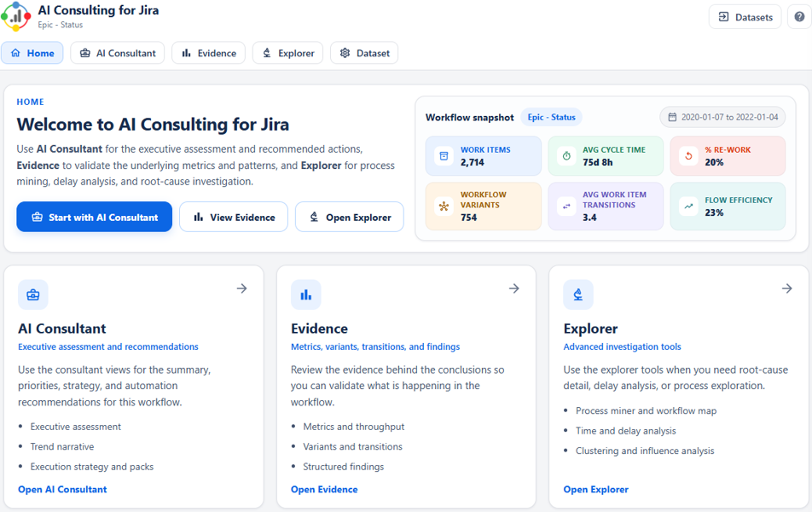Click Clustering and influence analysis bullet
This screenshot has width=812, height=512.
(x=645, y=451)
